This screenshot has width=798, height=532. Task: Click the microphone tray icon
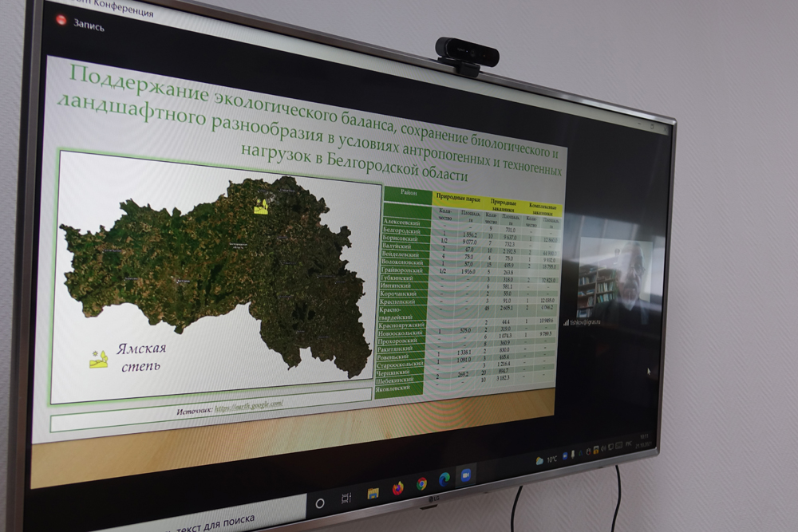[573, 454]
